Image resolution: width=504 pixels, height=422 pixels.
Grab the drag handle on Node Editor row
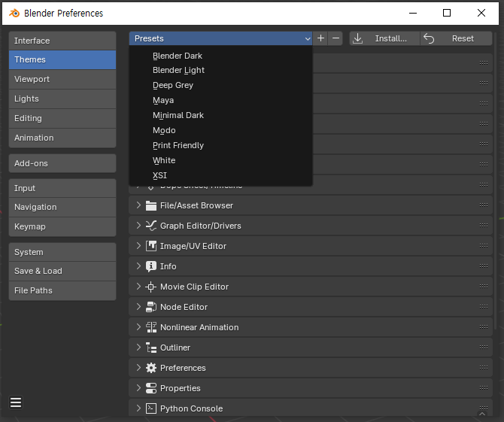click(x=484, y=306)
